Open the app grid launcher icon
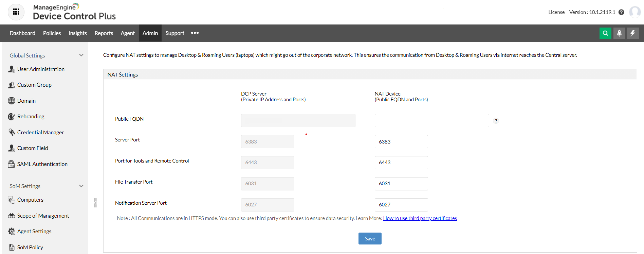 click(16, 12)
